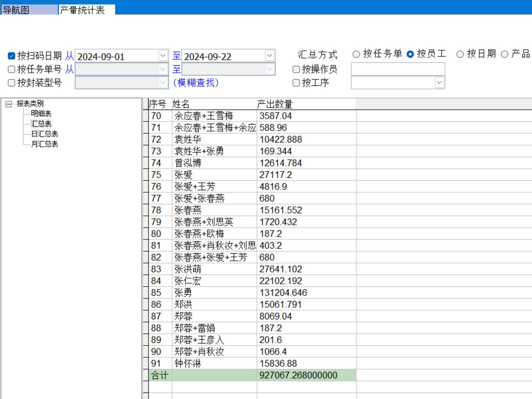Select the row for 张勇 numbered 85

point(183,293)
